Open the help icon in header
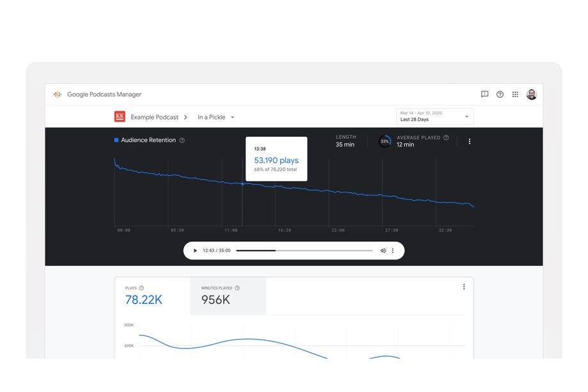The width and height of the screenshot is (588, 392). pos(500,94)
